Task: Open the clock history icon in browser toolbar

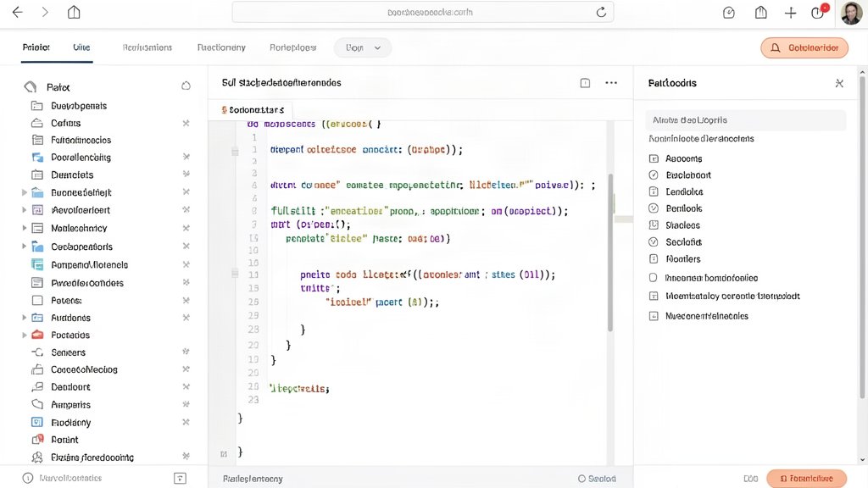Action: tap(729, 13)
